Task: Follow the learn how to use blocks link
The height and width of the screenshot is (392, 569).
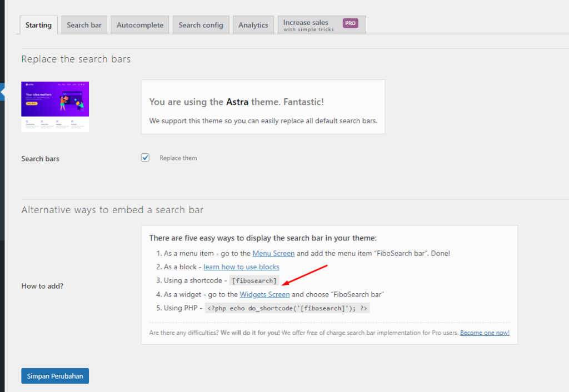Action: coord(241,267)
